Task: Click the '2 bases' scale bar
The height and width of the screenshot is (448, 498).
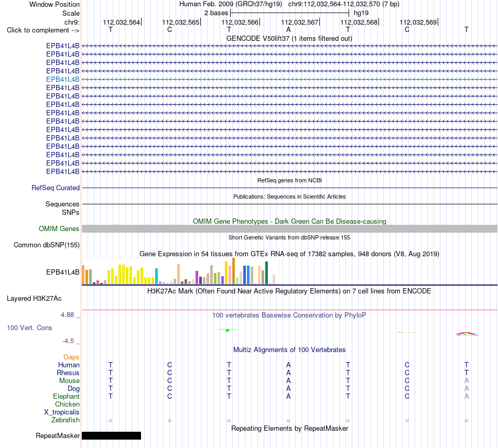Action: pyautogui.click(x=289, y=13)
